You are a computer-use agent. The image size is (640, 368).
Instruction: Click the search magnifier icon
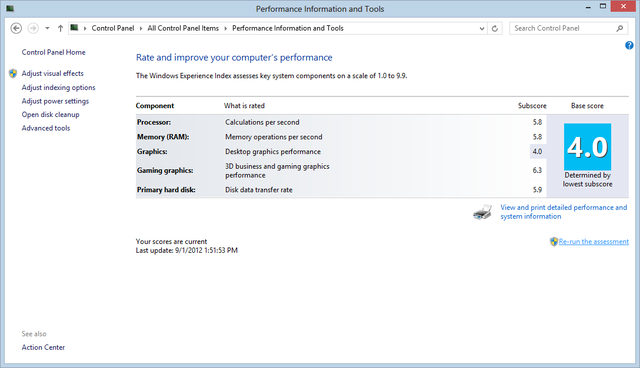(620, 28)
